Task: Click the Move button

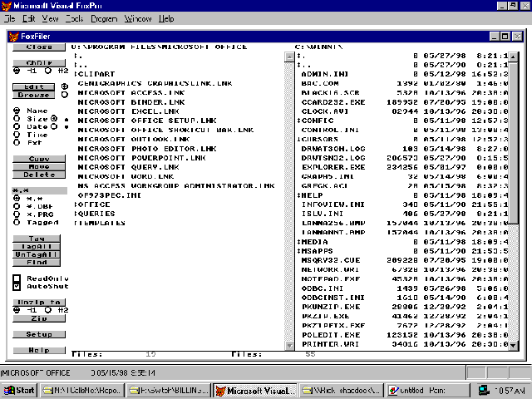Action: [39, 167]
